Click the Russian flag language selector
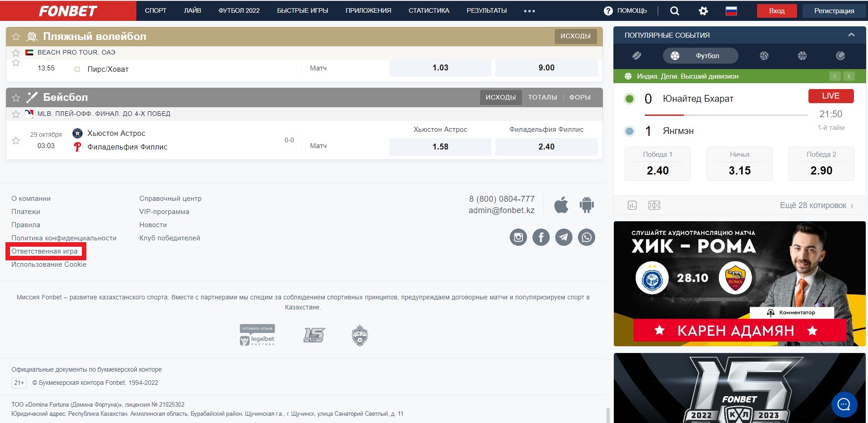 [731, 11]
